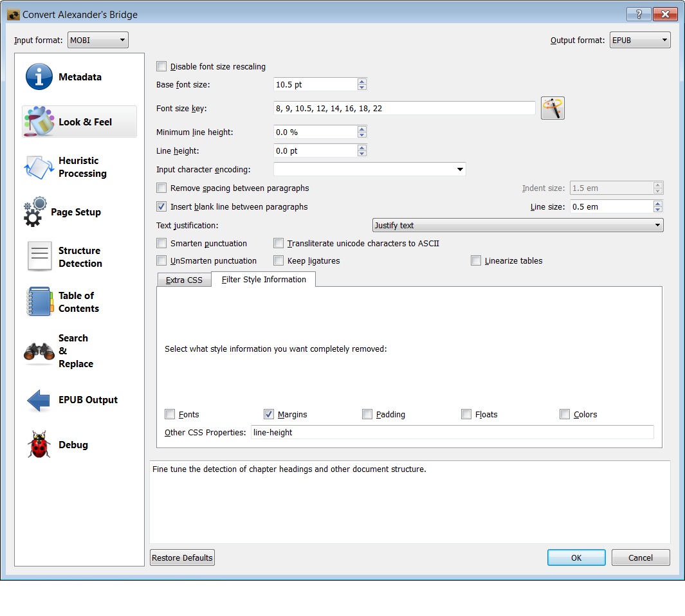Enable UnSmarten punctuation
This screenshot has width=685, height=616.
161,261
